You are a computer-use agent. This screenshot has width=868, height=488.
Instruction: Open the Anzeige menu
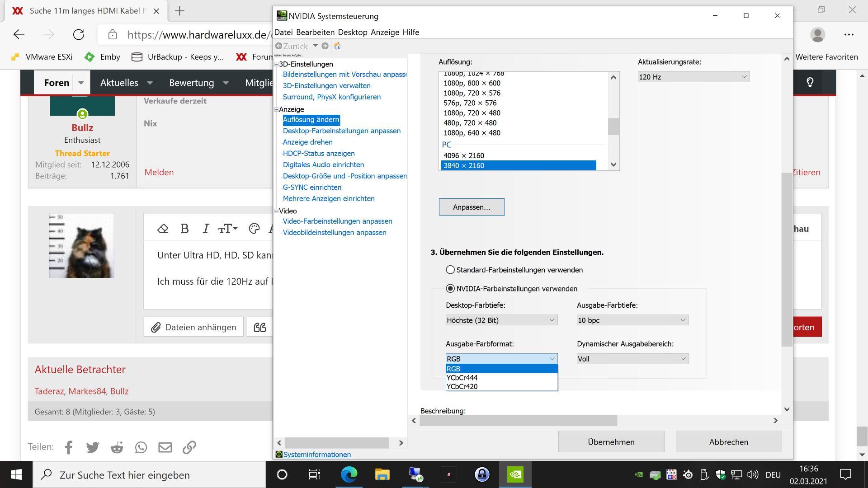385,32
